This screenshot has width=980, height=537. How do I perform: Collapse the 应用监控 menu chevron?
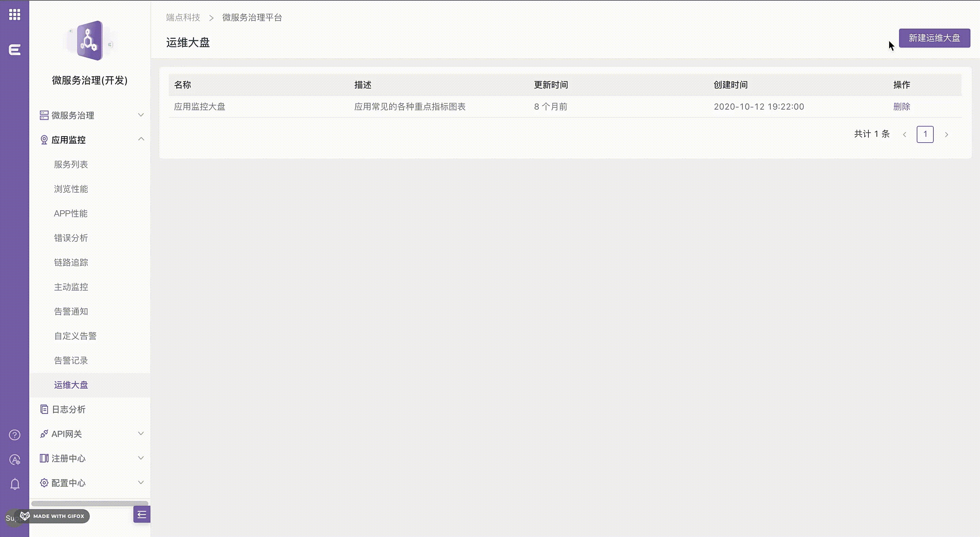[x=141, y=139]
